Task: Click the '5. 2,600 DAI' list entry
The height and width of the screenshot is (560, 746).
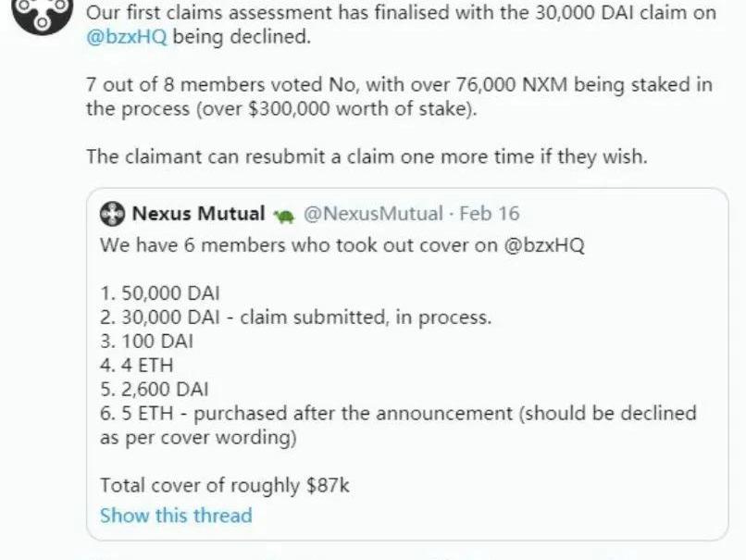Action: coord(154,389)
